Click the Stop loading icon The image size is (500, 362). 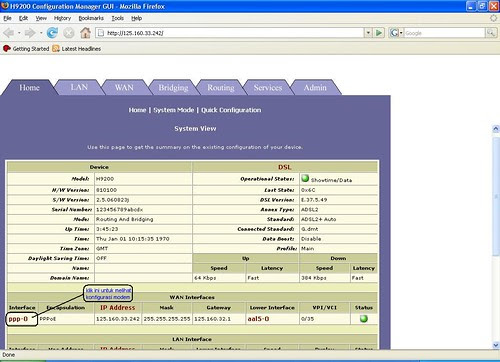[x=69, y=33]
